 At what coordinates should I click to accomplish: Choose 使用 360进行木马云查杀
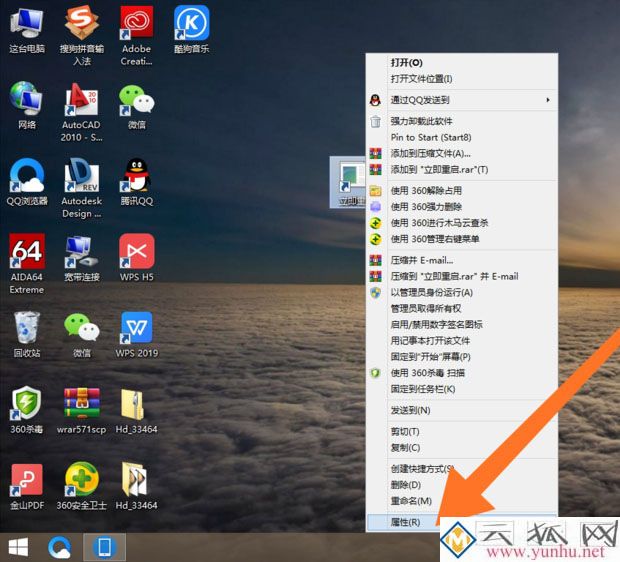[x=462, y=223]
